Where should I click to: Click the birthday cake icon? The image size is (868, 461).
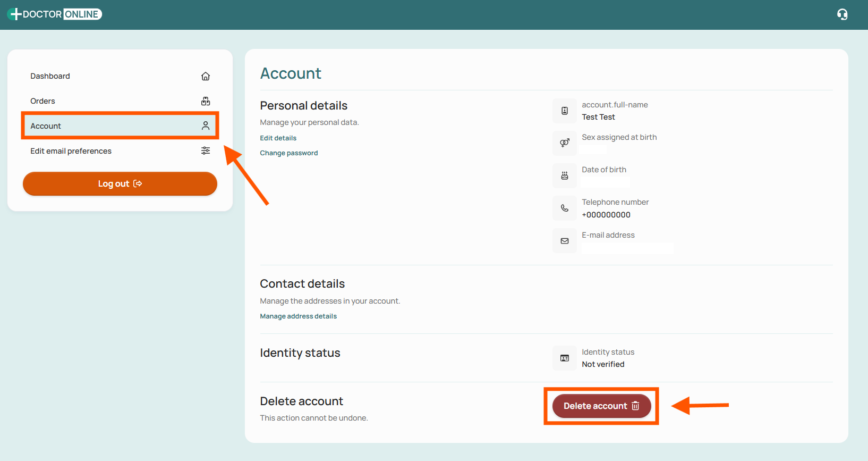coord(565,175)
